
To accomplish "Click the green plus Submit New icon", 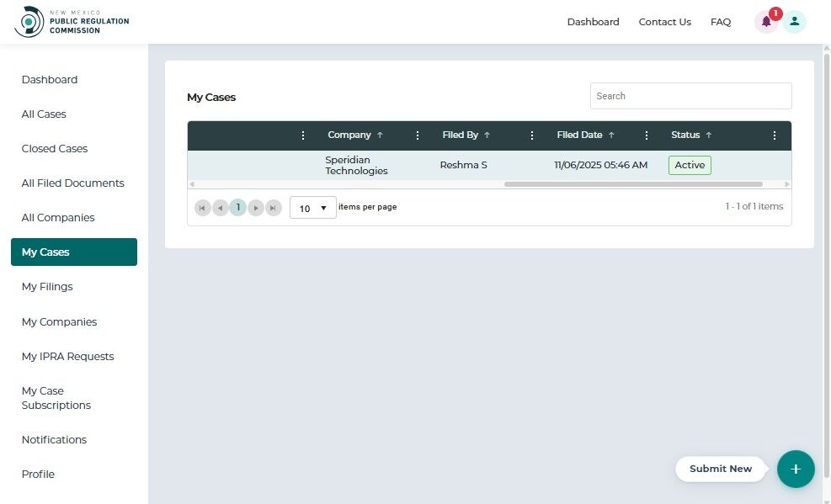I will tap(796, 469).
